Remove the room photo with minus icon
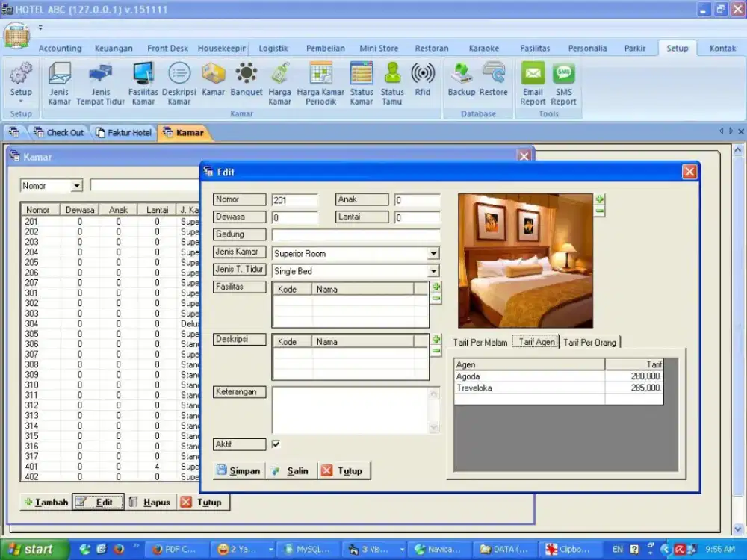The width and height of the screenshot is (747, 560). 599,211
